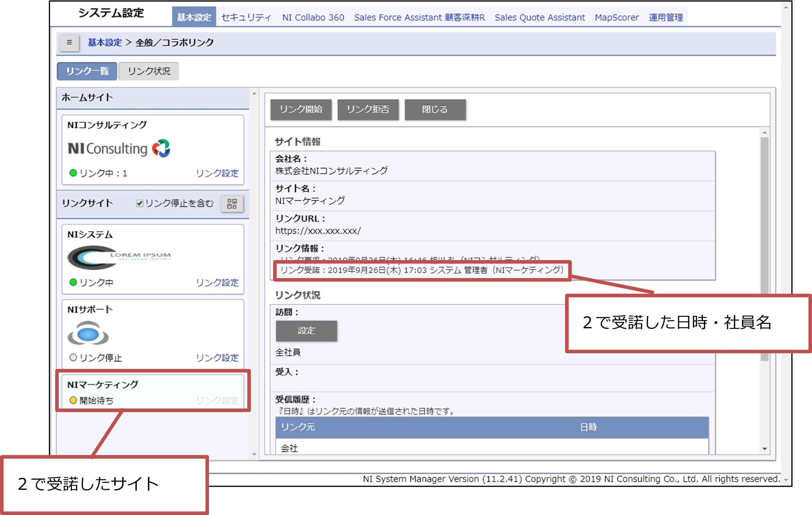
Task: Select the 基本設定 top tab
Action: point(194,17)
